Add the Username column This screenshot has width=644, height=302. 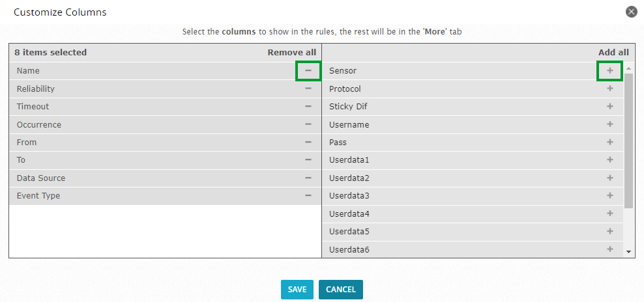click(610, 124)
